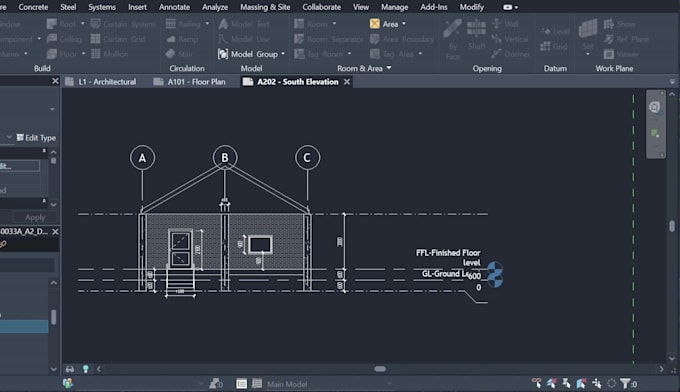Switch to L1 - Architectural view tab

[x=101, y=82]
